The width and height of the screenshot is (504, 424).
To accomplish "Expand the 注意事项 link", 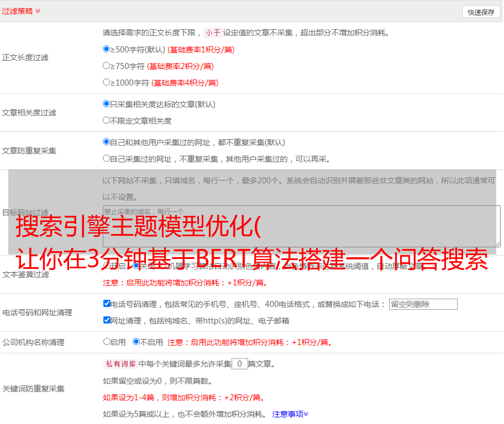I will pos(290,414).
